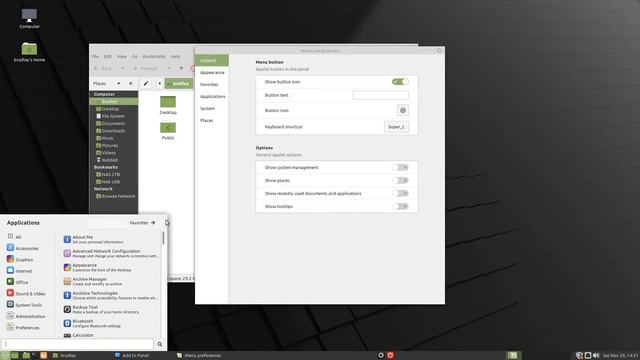Open the Public folder in file manager
The height and width of the screenshot is (360, 640).
pos(168,131)
